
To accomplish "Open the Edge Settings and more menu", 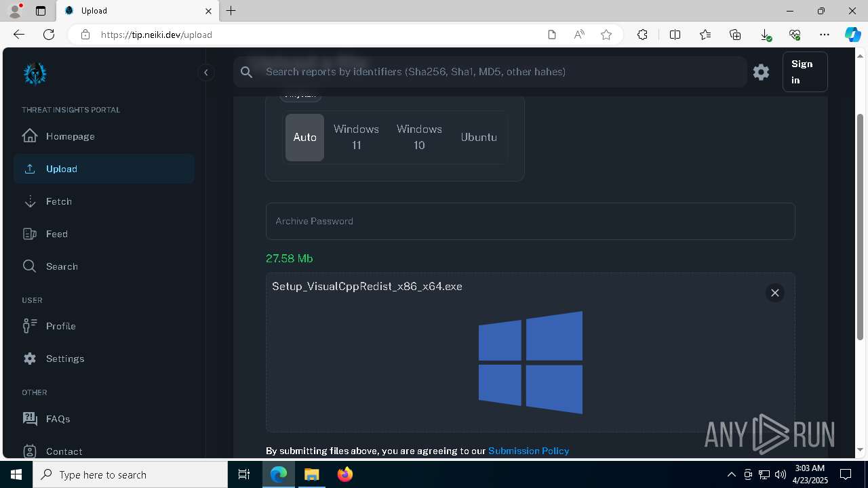I will pyautogui.click(x=825, y=35).
